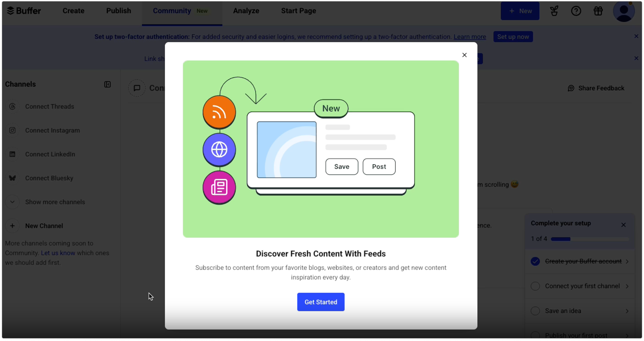Close the Feeds dialog with the X
The width and height of the screenshot is (644, 341).
[464, 55]
